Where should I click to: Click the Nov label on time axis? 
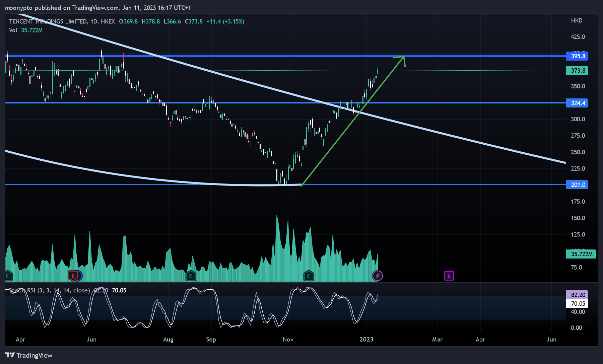288,340
